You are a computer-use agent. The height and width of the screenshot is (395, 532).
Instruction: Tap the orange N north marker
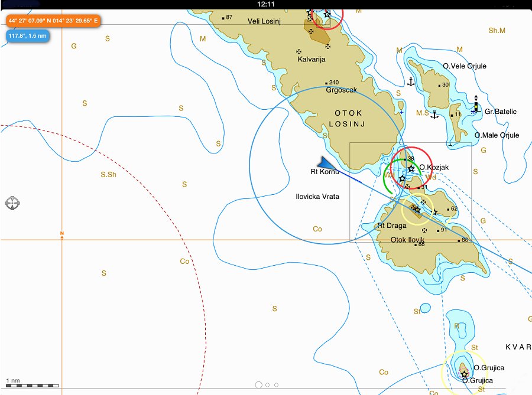[61, 234]
